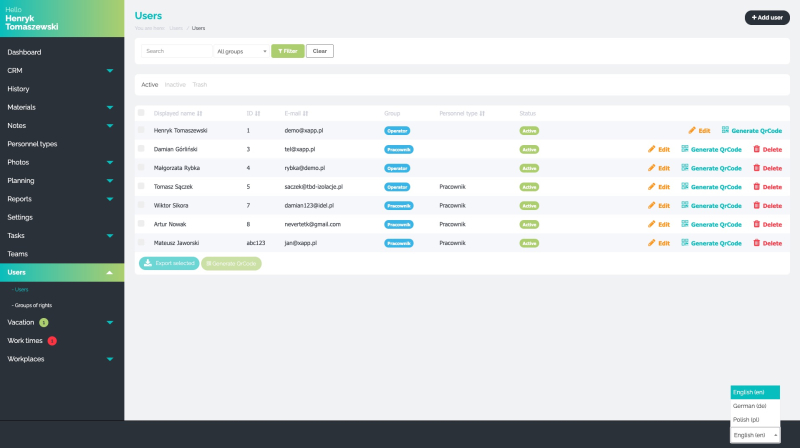Click the green Filter button

click(288, 51)
